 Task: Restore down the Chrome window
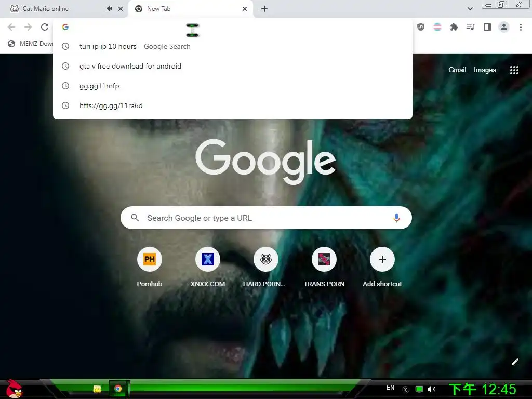(501, 5)
